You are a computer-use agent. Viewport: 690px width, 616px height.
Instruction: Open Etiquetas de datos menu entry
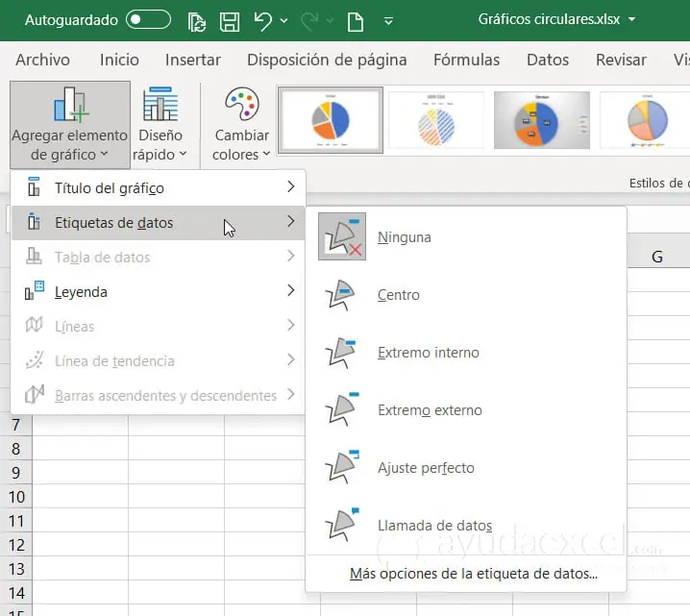pos(159,223)
